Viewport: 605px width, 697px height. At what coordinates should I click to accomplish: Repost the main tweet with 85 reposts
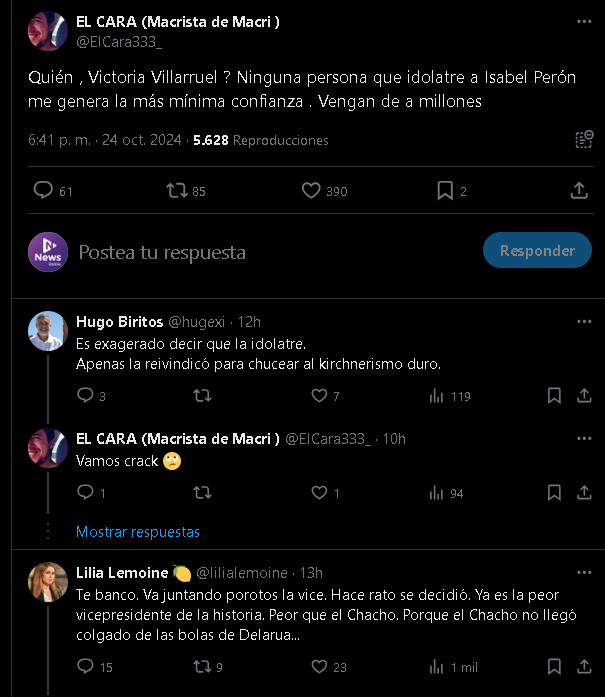pyautogui.click(x=177, y=190)
